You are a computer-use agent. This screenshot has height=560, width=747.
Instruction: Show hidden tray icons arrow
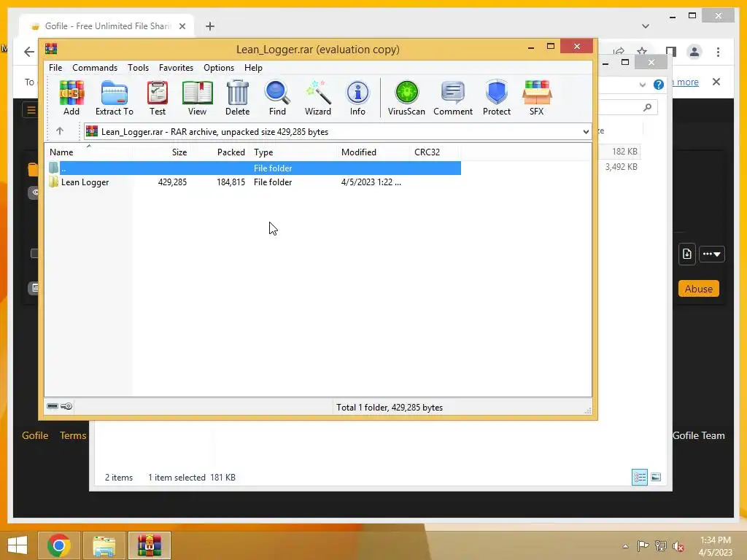coord(625,546)
